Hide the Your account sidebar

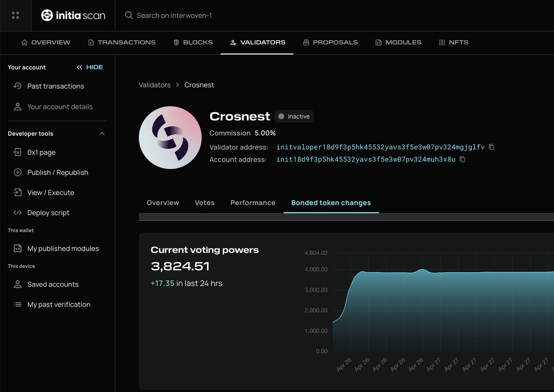tap(90, 67)
